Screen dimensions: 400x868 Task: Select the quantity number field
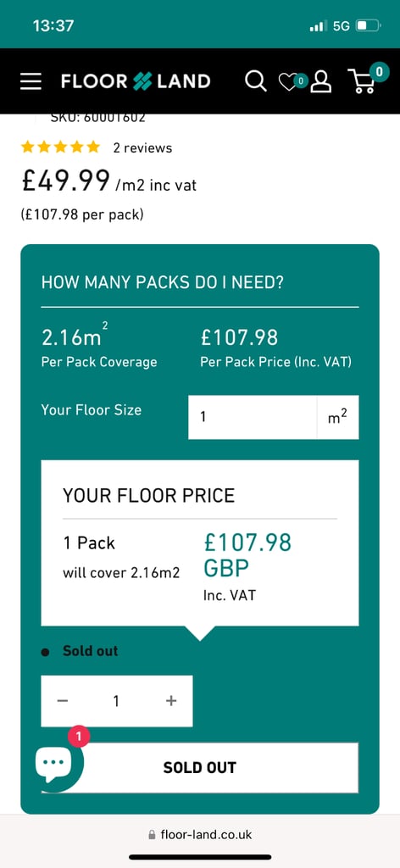pos(116,701)
